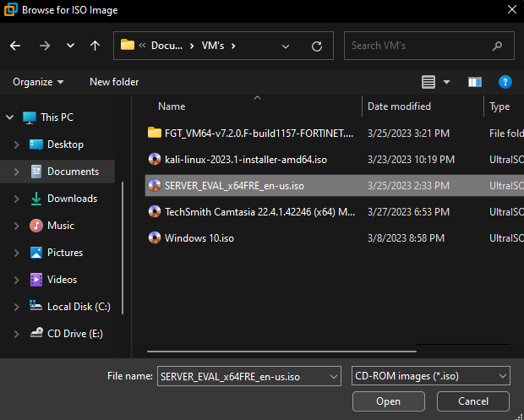Screen dimensions: 524x420
Task: Click the Cancel button
Action: click(x=473, y=401)
